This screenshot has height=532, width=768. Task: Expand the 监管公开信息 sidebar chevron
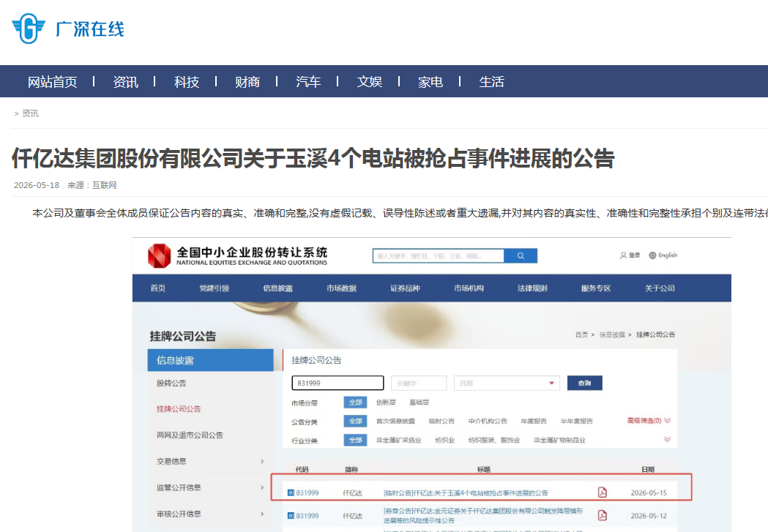tap(262, 487)
